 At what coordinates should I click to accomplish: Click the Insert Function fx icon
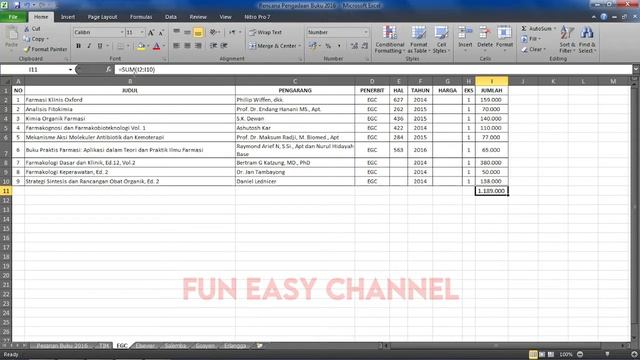coord(108,69)
